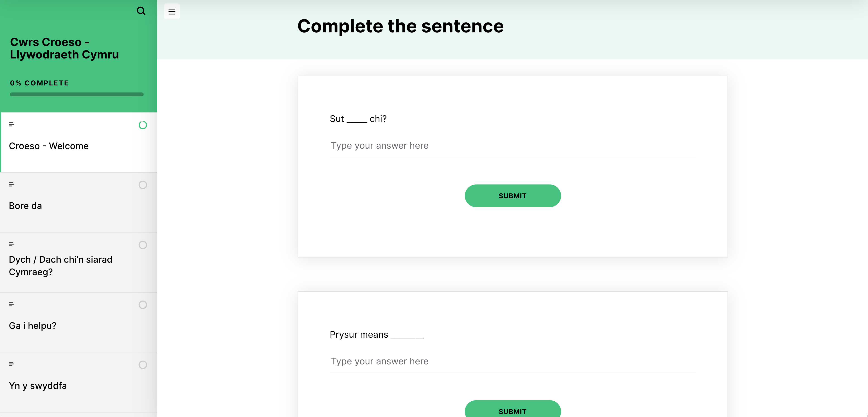The height and width of the screenshot is (417, 868).
Task: Click the answer field for "Sut ___ chi?"
Action: tap(512, 146)
